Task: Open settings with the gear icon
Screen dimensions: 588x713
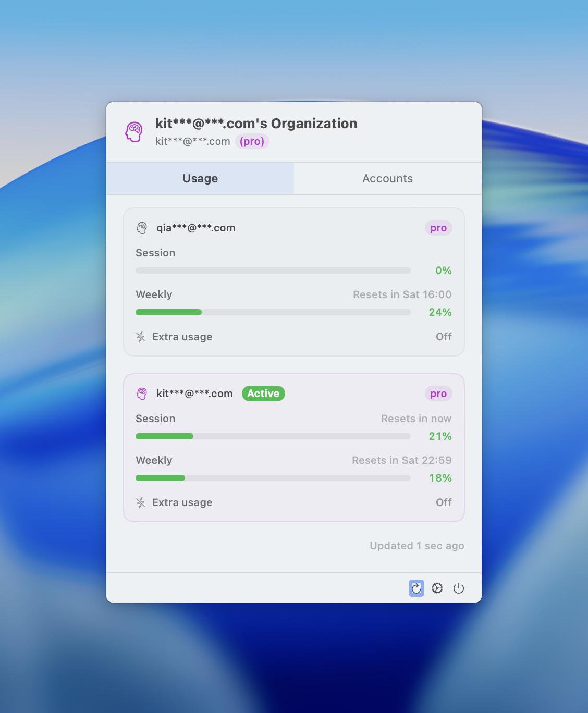Action: coord(437,588)
